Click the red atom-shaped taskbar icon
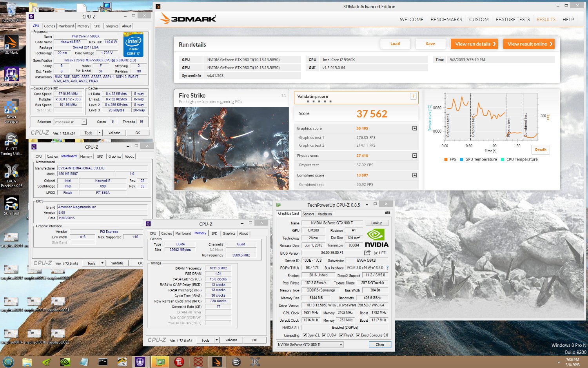Screen dimensions: 588x368 [198, 362]
